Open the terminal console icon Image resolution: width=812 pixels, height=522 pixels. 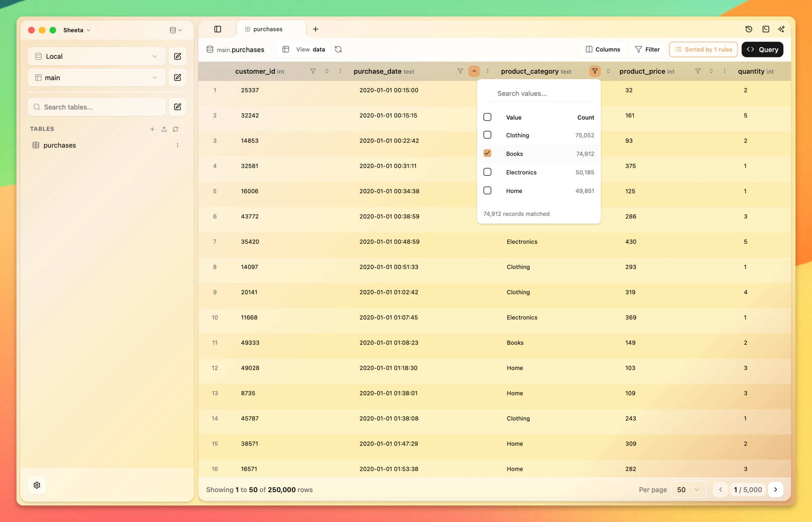tap(766, 29)
